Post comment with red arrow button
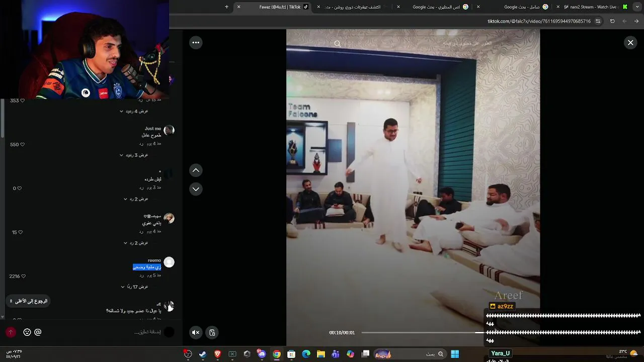Viewport: 644px width, 362px height. (11, 332)
